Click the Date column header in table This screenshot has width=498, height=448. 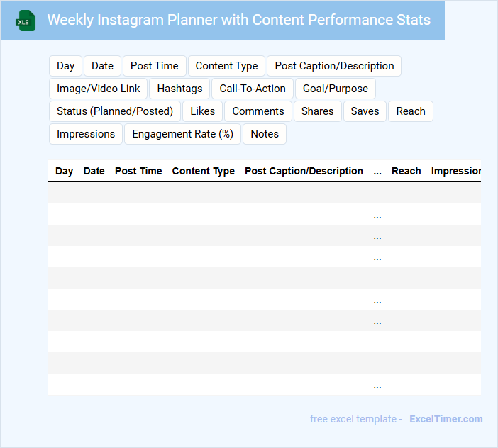(x=94, y=171)
